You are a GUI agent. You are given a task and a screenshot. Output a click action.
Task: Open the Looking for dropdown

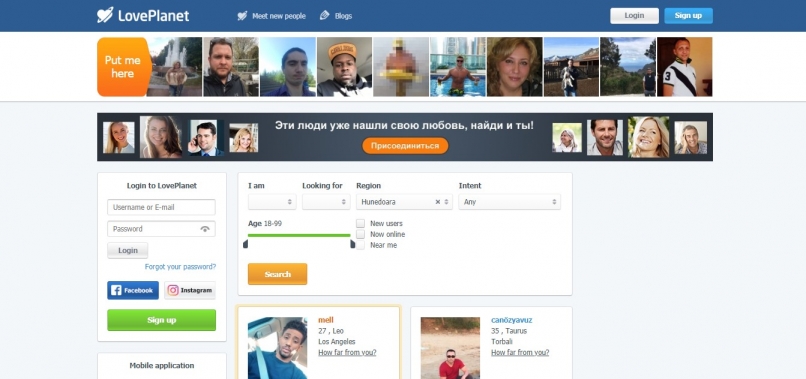pos(326,202)
